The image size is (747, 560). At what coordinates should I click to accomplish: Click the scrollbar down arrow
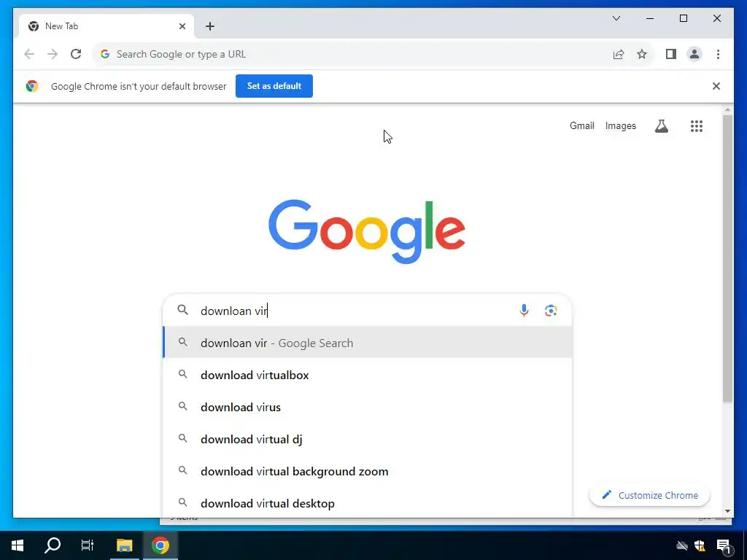[727, 511]
